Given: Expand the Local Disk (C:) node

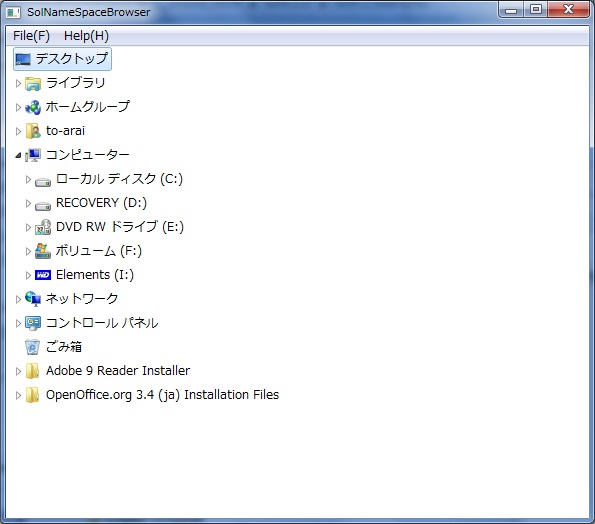Looking at the screenshot, I should tap(28, 179).
